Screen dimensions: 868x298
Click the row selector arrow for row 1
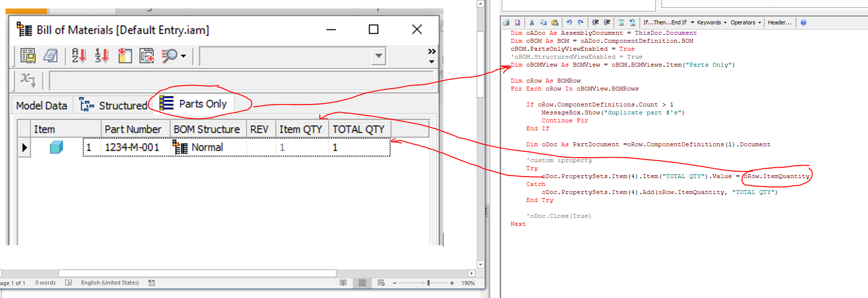(x=24, y=148)
